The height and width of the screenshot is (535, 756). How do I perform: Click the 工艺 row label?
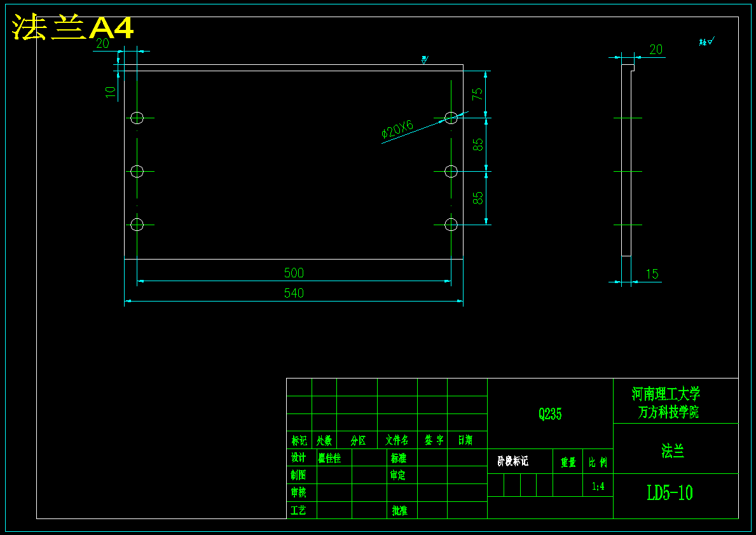[x=298, y=510]
